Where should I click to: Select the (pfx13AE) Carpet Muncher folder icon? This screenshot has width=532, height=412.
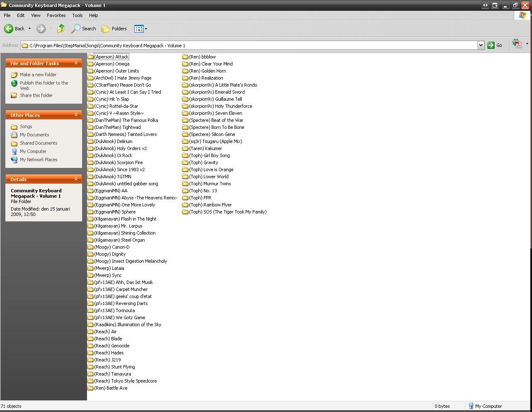pyautogui.click(x=90, y=289)
